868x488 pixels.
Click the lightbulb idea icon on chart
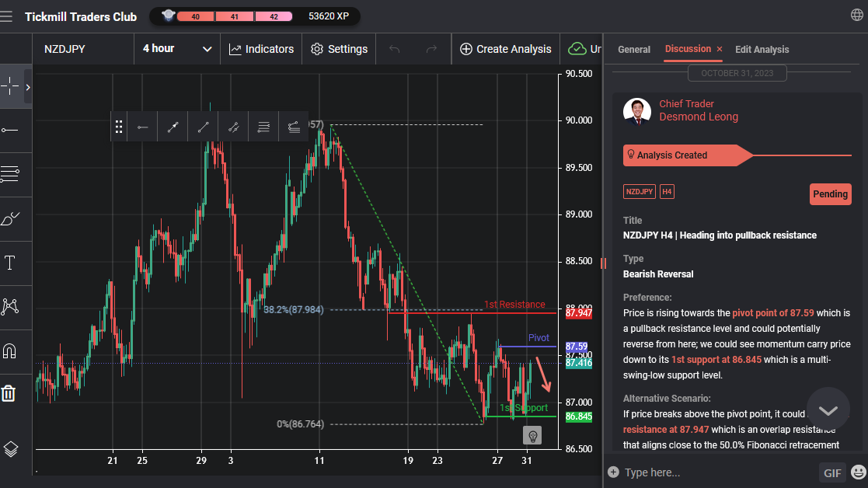point(532,436)
